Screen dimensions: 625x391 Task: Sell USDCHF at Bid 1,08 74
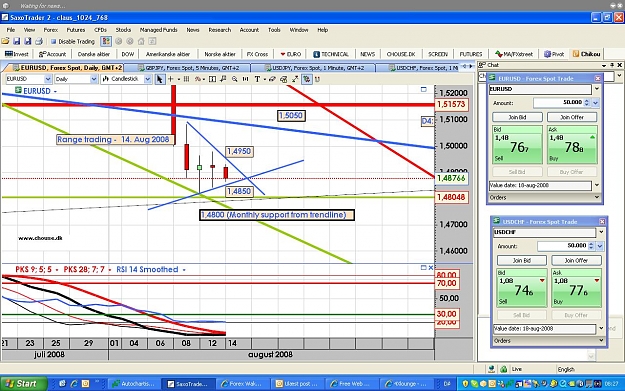click(x=521, y=288)
